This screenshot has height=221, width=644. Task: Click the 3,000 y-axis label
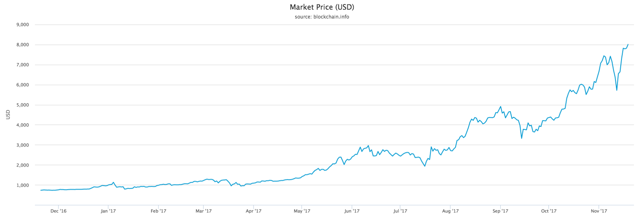point(23,145)
